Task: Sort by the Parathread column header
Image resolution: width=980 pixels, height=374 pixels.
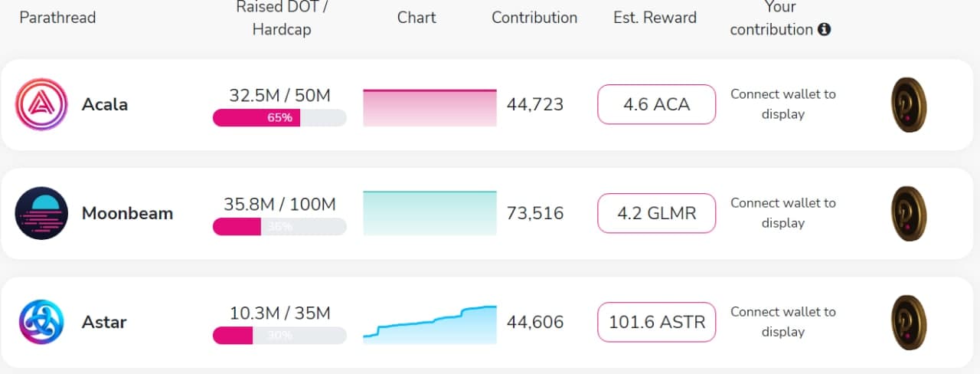Action: coord(57,18)
